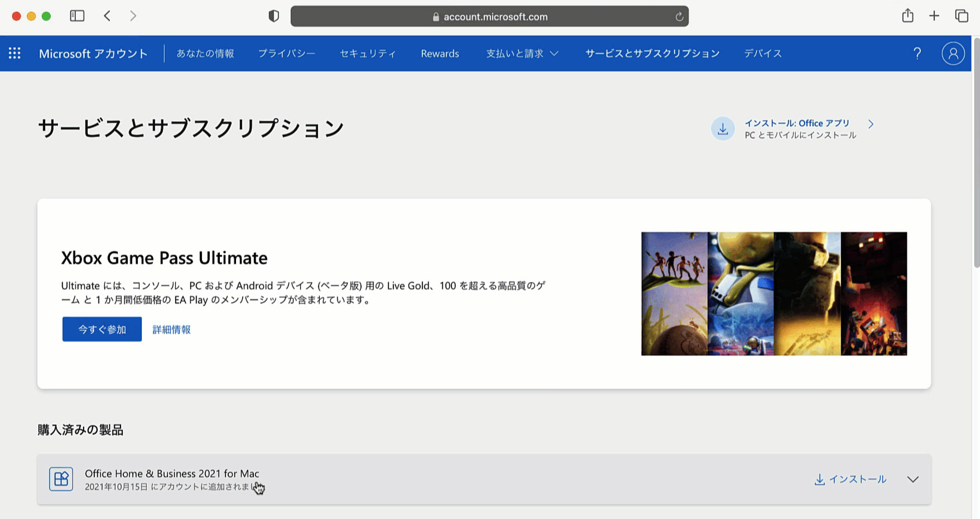This screenshot has width=980, height=519.
Task: Click the page vertical scrollbar
Action: (x=976, y=153)
